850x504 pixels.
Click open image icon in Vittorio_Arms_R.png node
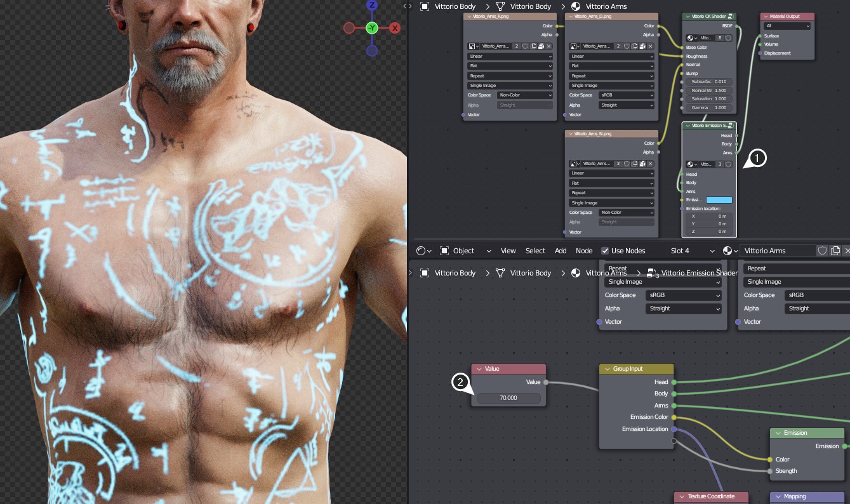(541, 46)
